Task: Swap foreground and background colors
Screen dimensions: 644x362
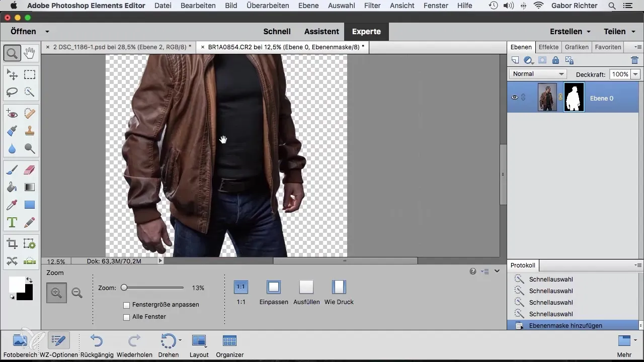Action: pyautogui.click(x=29, y=280)
